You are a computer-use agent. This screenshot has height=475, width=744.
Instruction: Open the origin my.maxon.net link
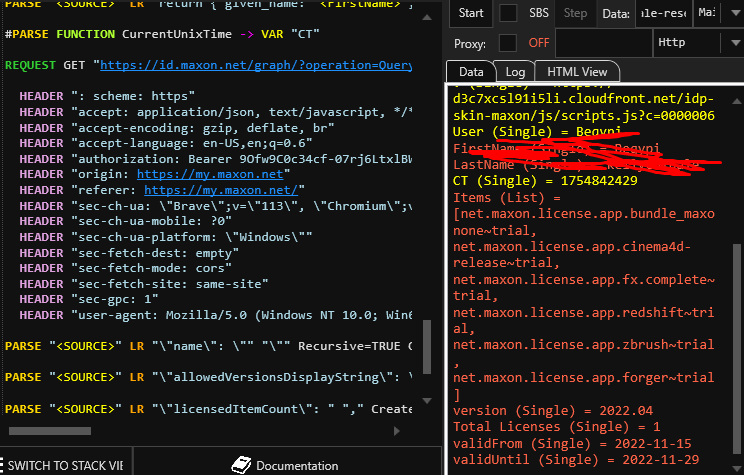tap(210, 174)
